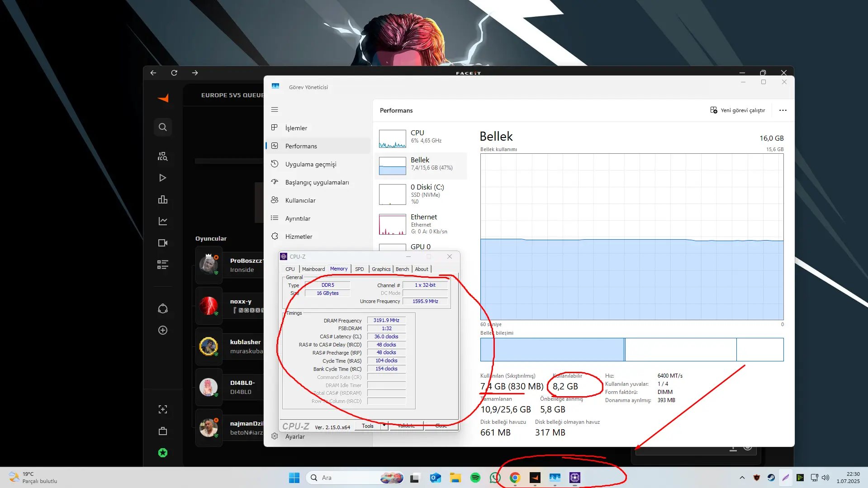Image resolution: width=868 pixels, height=488 pixels.
Task: Click the forward arrow in the FACEIT window
Action: (x=195, y=72)
